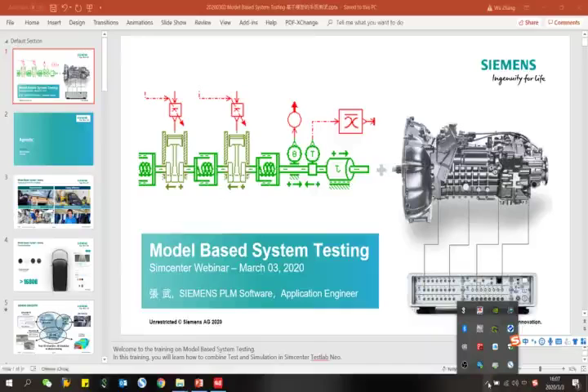This screenshot has width=588, height=392.
Task: Select the Agenda slide 2 thumbnail
Action: (x=54, y=140)
